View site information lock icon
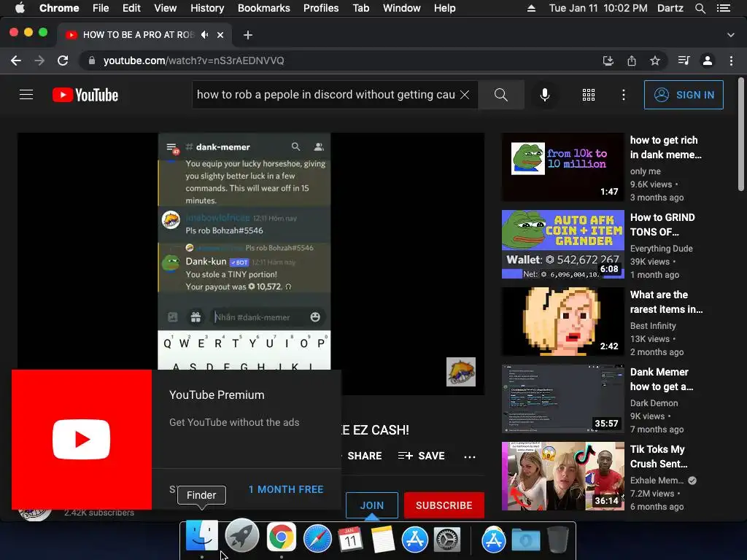The width and height of the screenshot is (747, 560). click(92, 61)
